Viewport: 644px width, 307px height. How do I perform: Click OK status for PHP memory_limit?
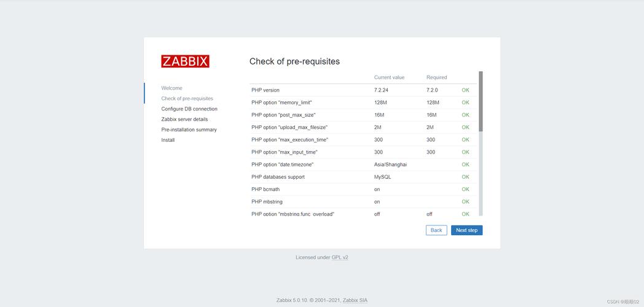click(x=465, y=103)
